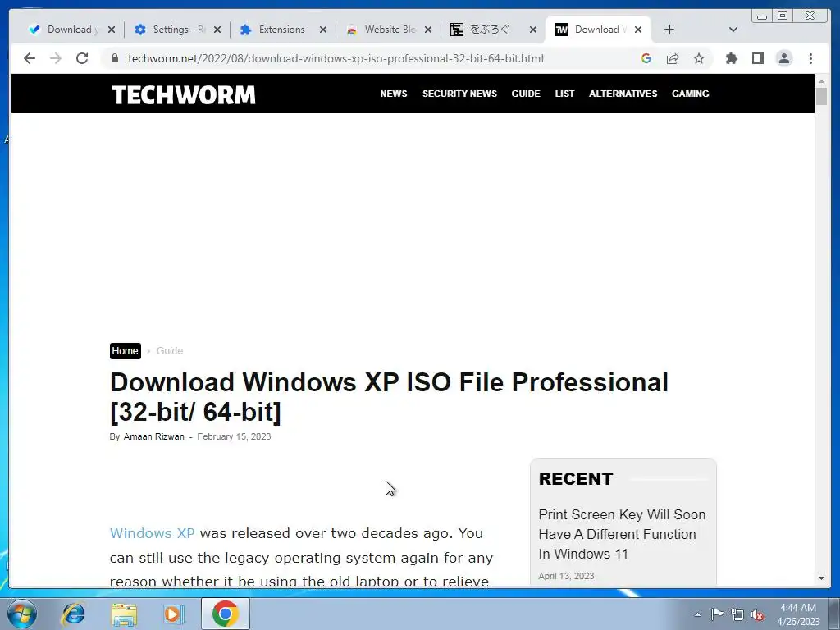Open the taskbar clock and date

[798, 614]
